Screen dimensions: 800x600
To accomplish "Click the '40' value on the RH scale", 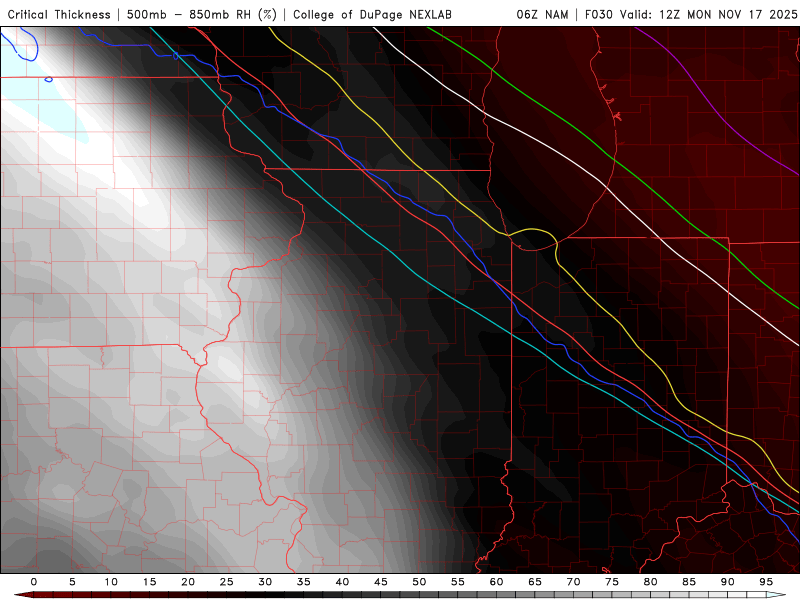I will (342, 582).
